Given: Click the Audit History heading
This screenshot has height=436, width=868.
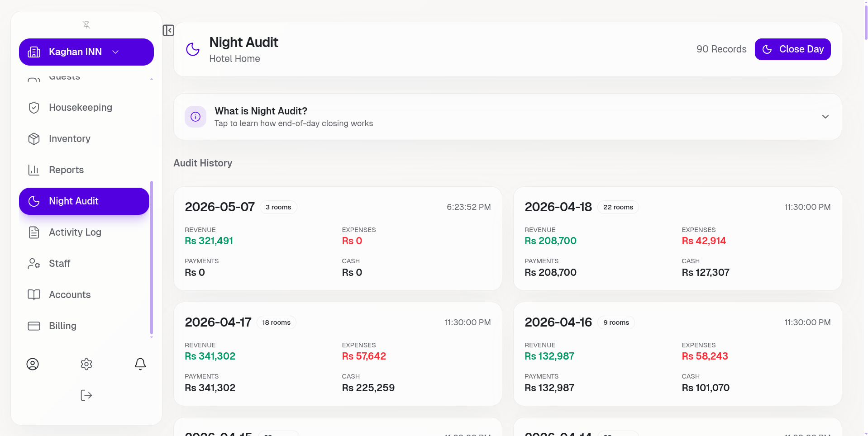Looking at the screenshot, I should coord(203,163).
